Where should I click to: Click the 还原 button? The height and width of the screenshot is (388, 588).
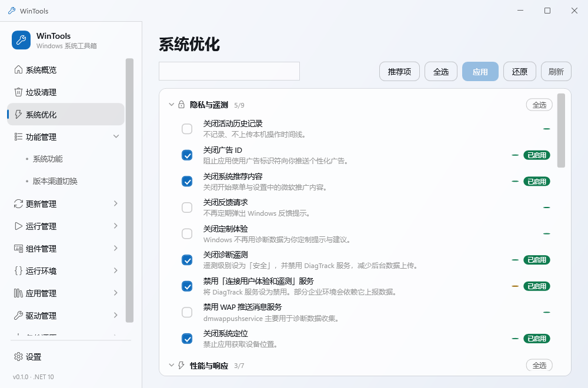[519, 71]
